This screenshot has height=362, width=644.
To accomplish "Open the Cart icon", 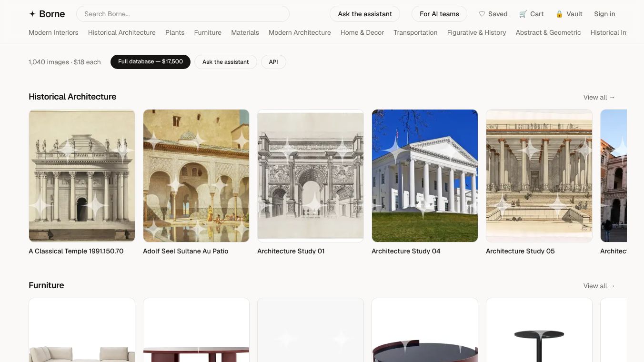I will [x=523, y=14].
